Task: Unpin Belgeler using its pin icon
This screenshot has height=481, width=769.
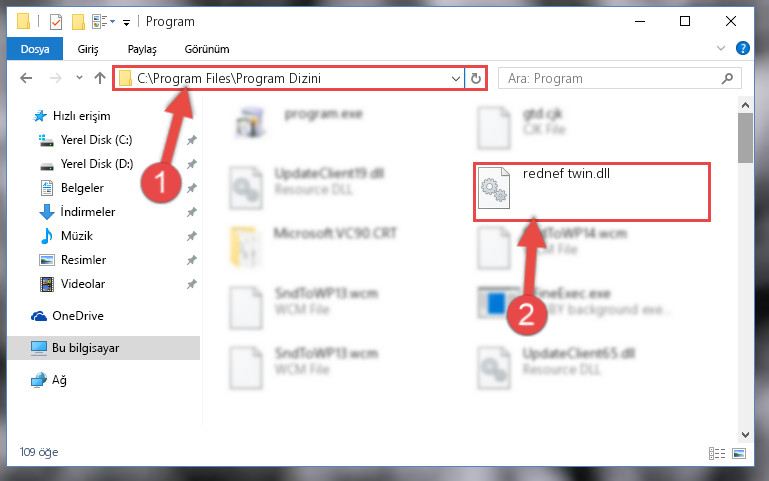Action: [x=192, y=188]
